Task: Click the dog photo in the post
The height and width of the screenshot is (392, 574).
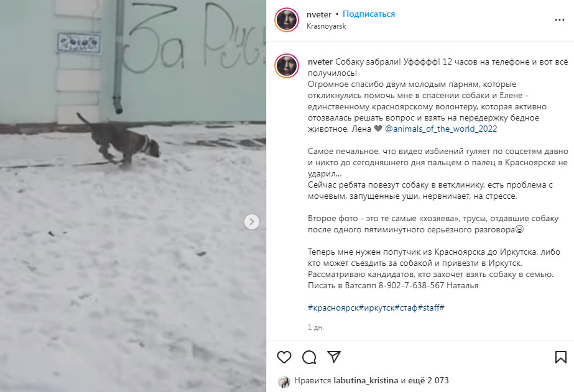Action: [133, 196]
